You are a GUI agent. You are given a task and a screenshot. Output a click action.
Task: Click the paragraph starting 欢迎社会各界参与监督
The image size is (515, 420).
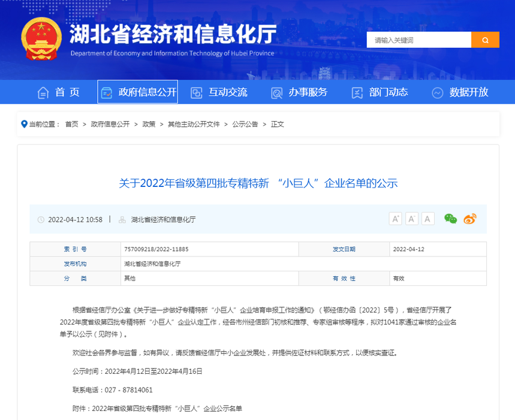[x=236, y=353]
